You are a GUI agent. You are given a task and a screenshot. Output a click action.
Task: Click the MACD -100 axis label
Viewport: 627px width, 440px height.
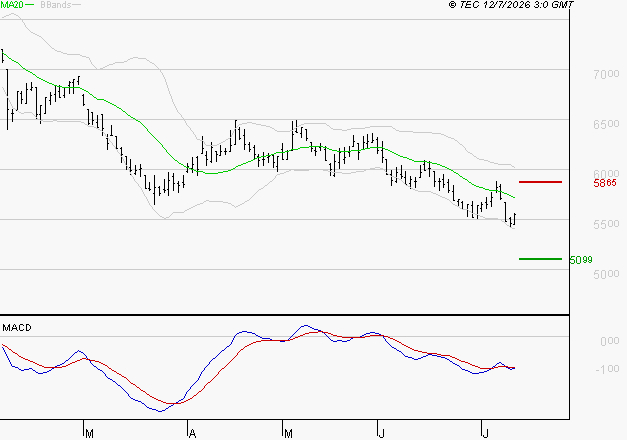point(607,369)
